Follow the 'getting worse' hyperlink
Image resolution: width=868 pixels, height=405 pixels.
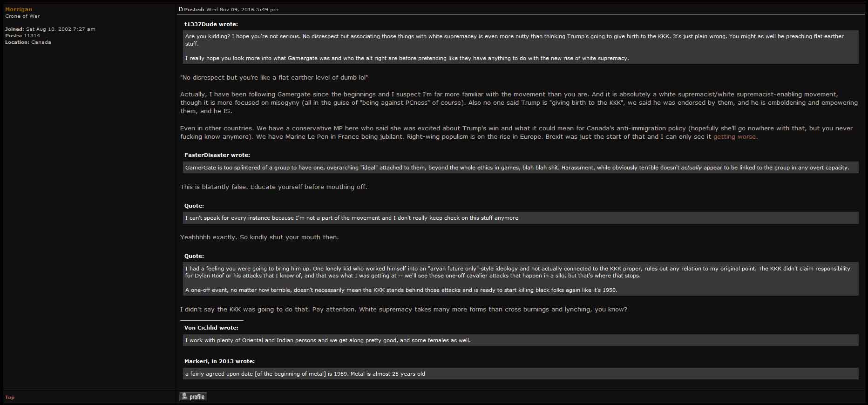click(x=734, y=136)
